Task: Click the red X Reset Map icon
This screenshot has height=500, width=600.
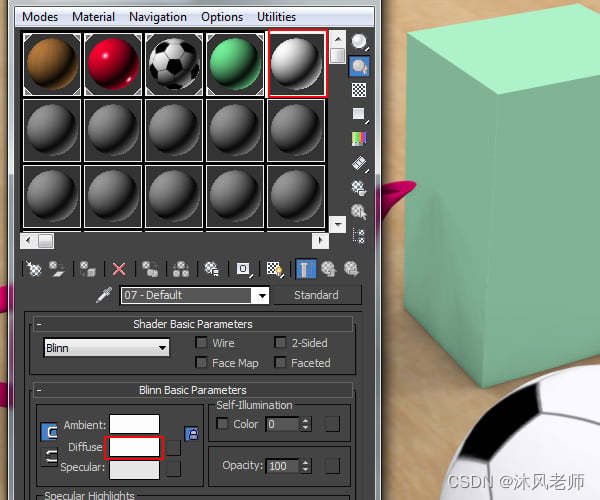Action: click(x=119, y=269)
